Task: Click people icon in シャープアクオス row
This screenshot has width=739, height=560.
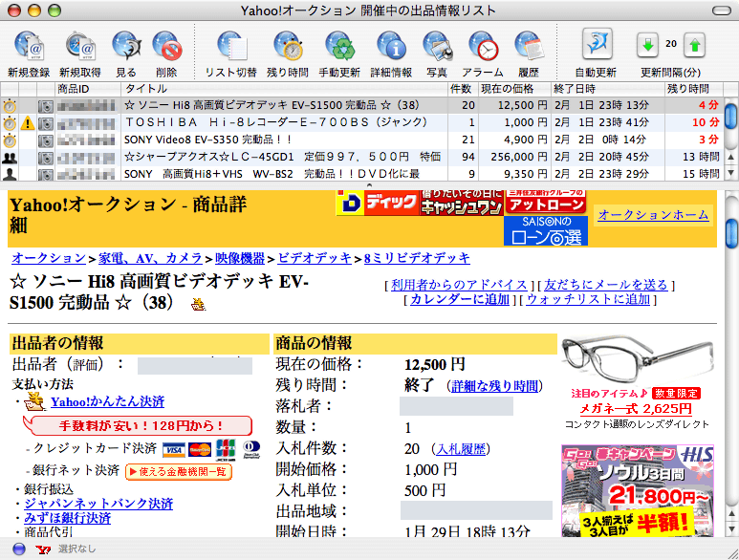Action: pos(10,158)
